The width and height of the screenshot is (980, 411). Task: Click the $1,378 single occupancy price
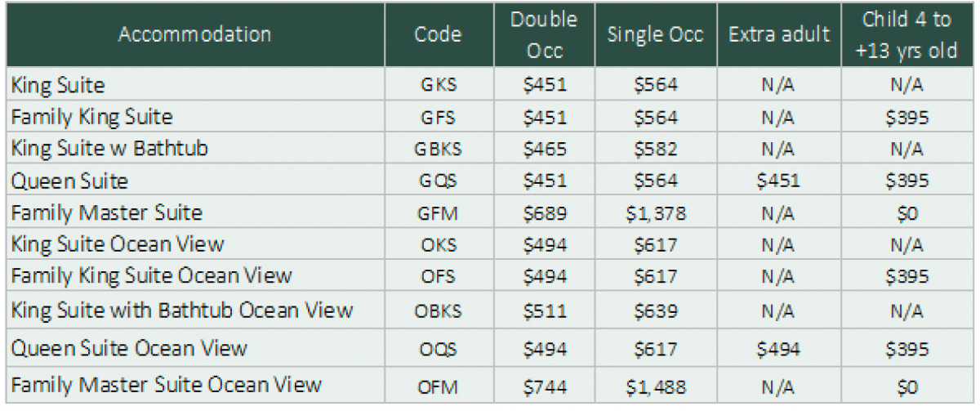click(x=655, y=213)
